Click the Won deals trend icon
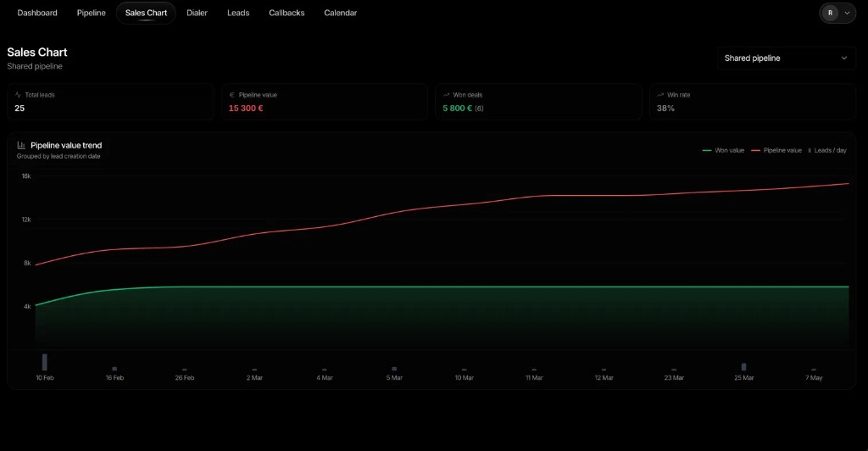The height and width of the screenshot is (451, 868). pyautogui.click(x=446, y=95)
